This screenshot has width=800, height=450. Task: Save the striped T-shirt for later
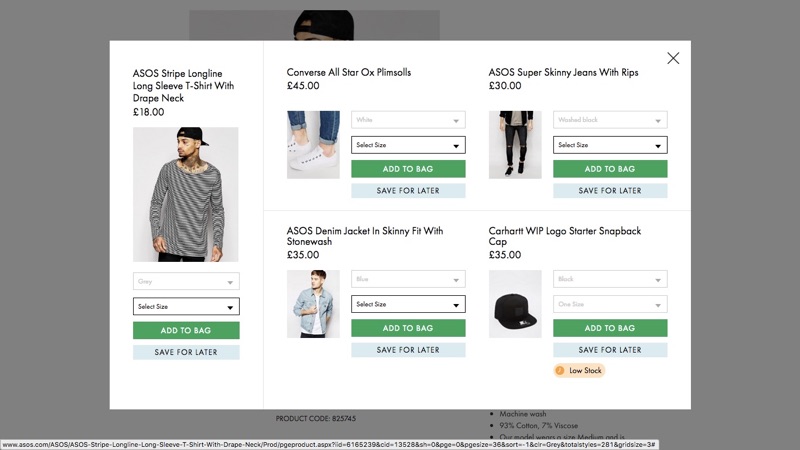point(186,352)
